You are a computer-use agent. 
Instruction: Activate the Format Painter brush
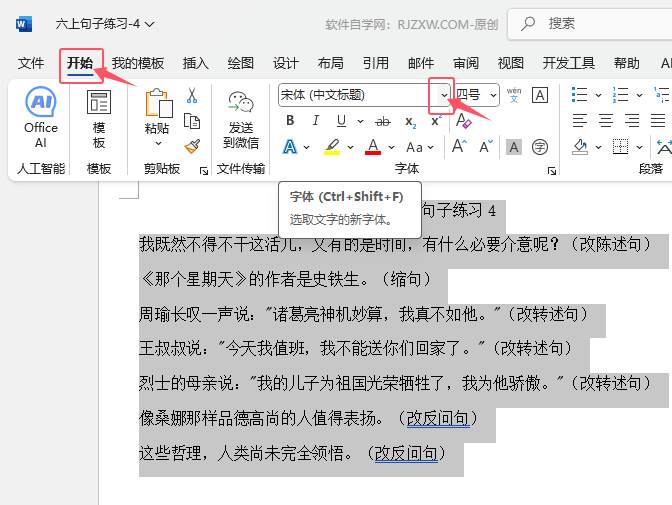pos(192,147)
